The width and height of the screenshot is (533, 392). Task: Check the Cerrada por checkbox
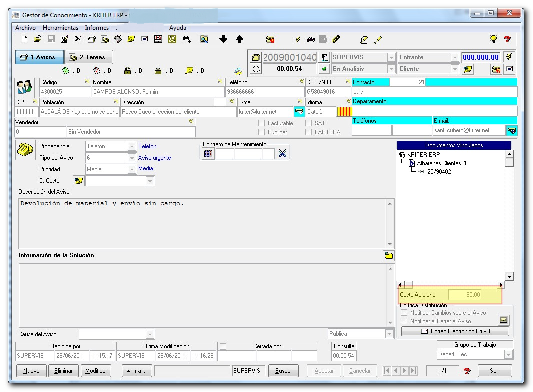point(223,347)
